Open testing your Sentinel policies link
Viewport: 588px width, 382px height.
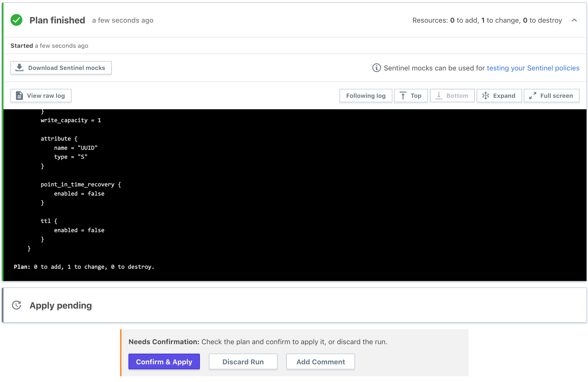coord(533,68)
